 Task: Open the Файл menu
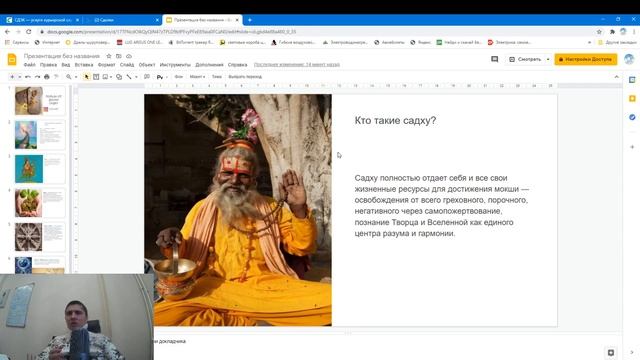point(29,65)
